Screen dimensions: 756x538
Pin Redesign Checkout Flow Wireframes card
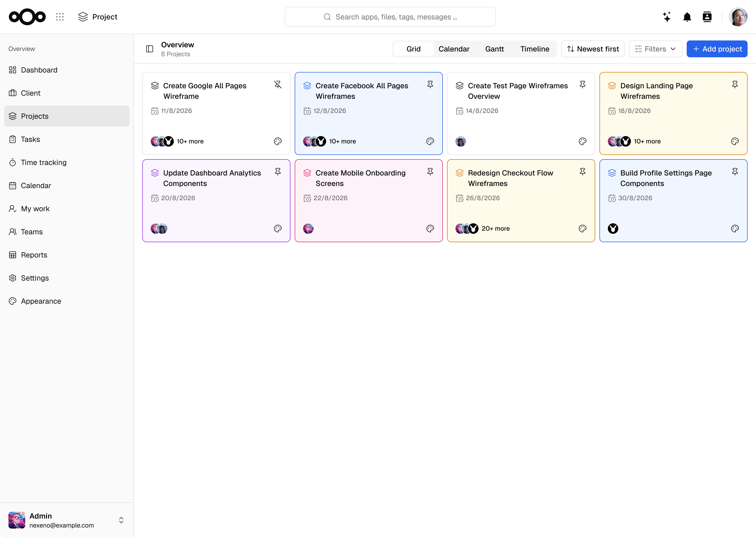click(x=582, y=172)
